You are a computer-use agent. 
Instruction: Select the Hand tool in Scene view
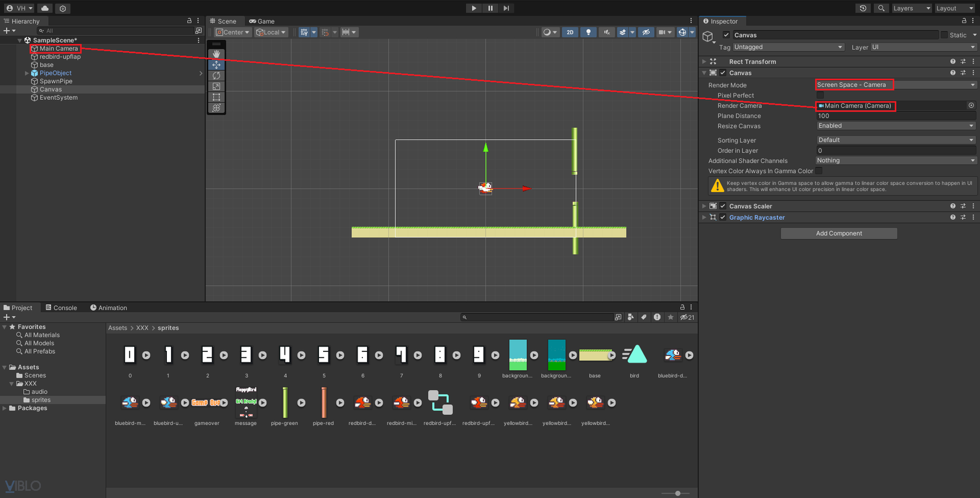pyautogui.click(x=216, y=54)
